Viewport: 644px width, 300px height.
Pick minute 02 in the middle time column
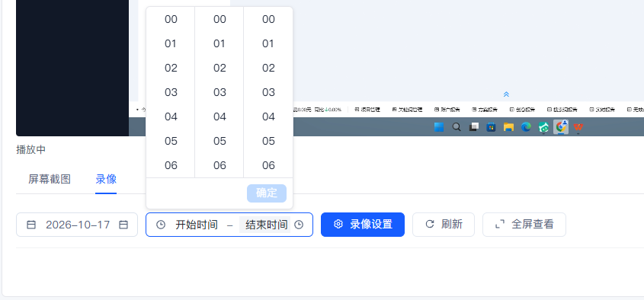219,68
